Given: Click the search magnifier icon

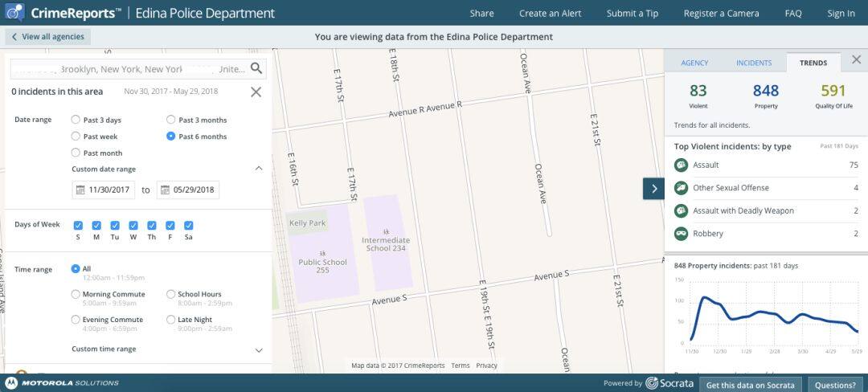Looking at the screenshot, I should 256,68.
